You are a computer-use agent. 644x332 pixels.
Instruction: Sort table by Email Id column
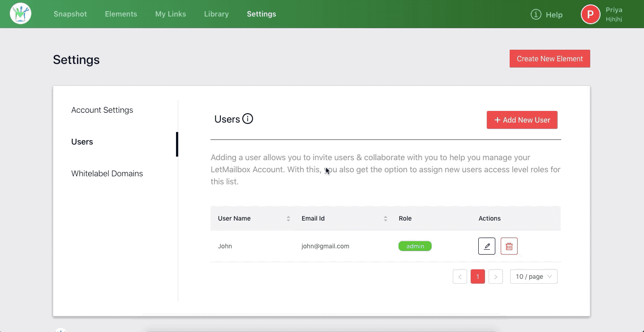coord(386,218)
